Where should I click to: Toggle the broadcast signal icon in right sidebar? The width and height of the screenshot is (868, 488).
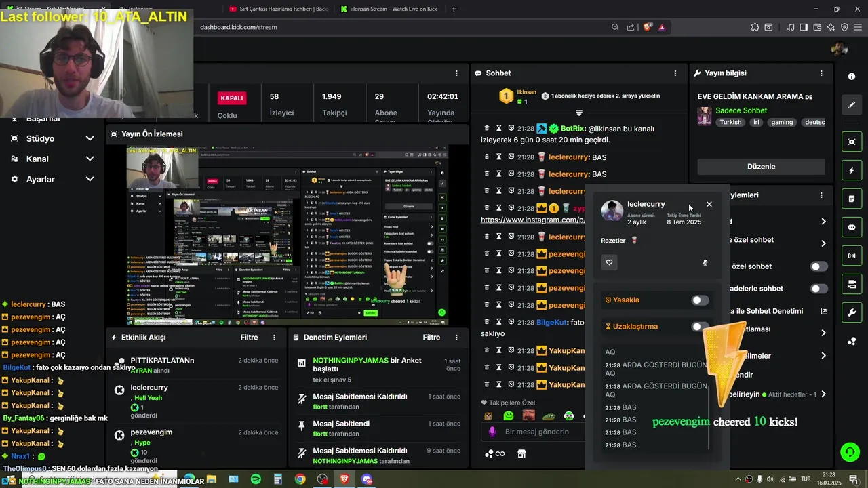click(852, 256)
